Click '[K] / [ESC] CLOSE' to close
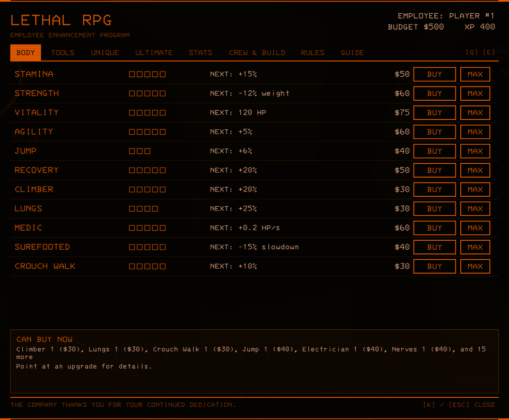This screenshot has height=420, width=509. (x=459, y=405)
